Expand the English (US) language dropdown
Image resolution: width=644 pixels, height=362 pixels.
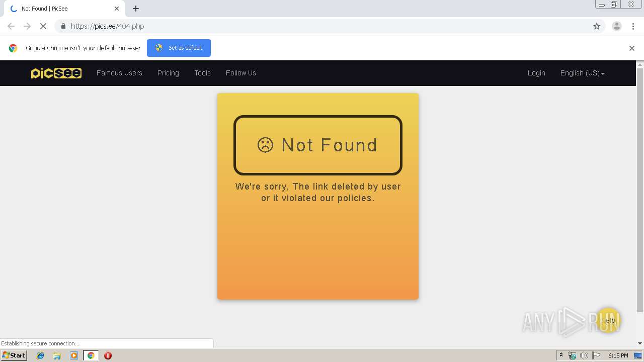582,73
